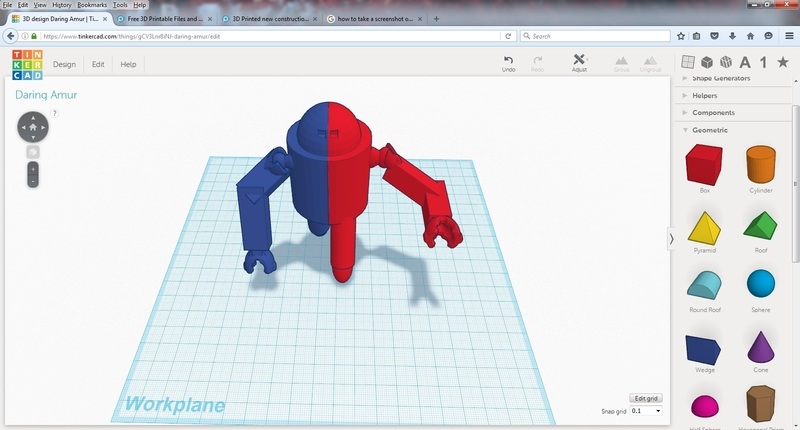Select the green Roof shape
The image size is (800, 430).
[x=762, y=226]
